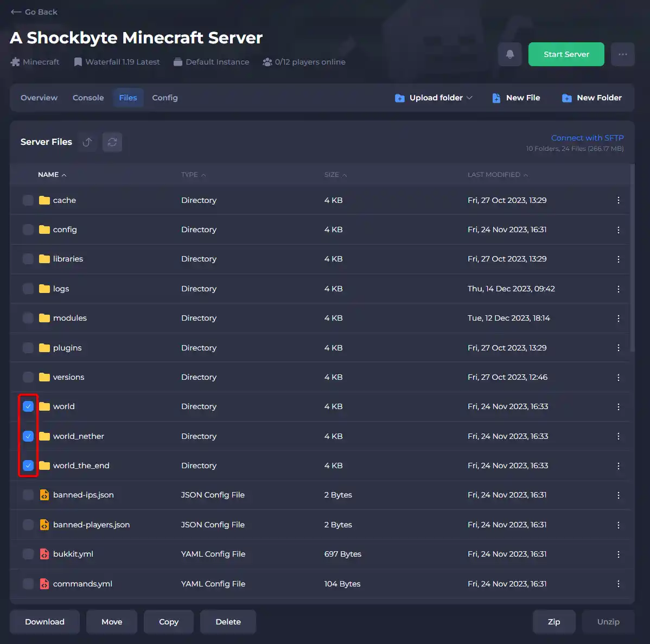The image size is (650, 644).
Task: Select the plugins checkbox
Action: coord(28,348)
